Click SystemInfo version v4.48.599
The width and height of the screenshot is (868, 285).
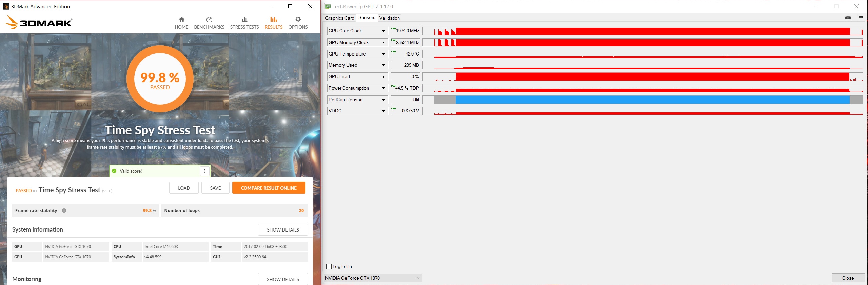(153, 257)
